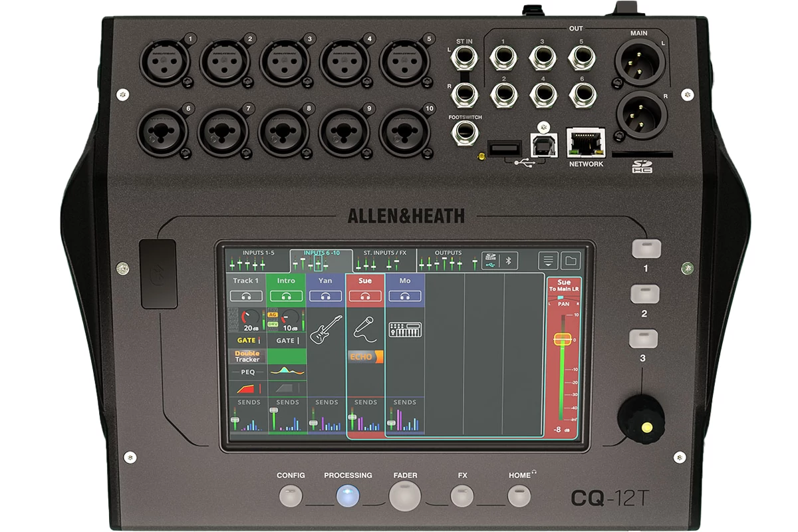This screenshot has height=532, width=798.
Task: Toggle the GATE block on Track 1
Action: pos(247,340)
